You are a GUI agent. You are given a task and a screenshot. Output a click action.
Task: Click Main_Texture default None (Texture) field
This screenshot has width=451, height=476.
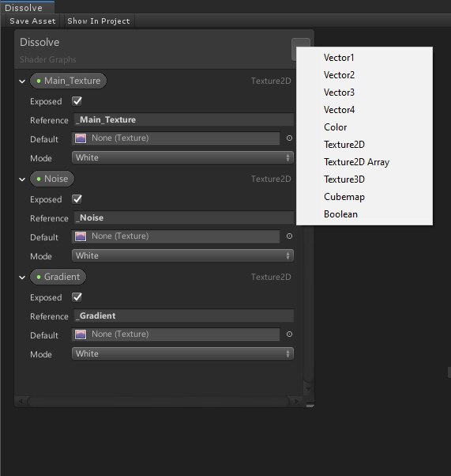(175, 138)
